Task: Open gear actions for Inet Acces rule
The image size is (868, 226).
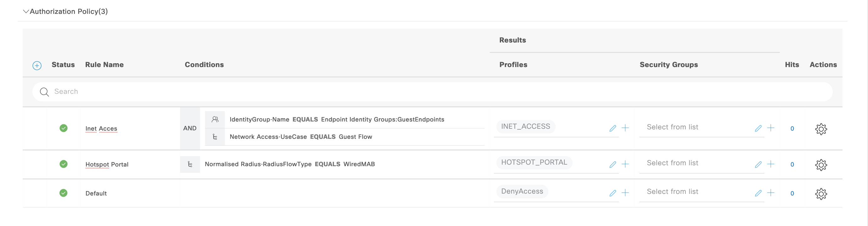Action: click(x=821, y=129)
